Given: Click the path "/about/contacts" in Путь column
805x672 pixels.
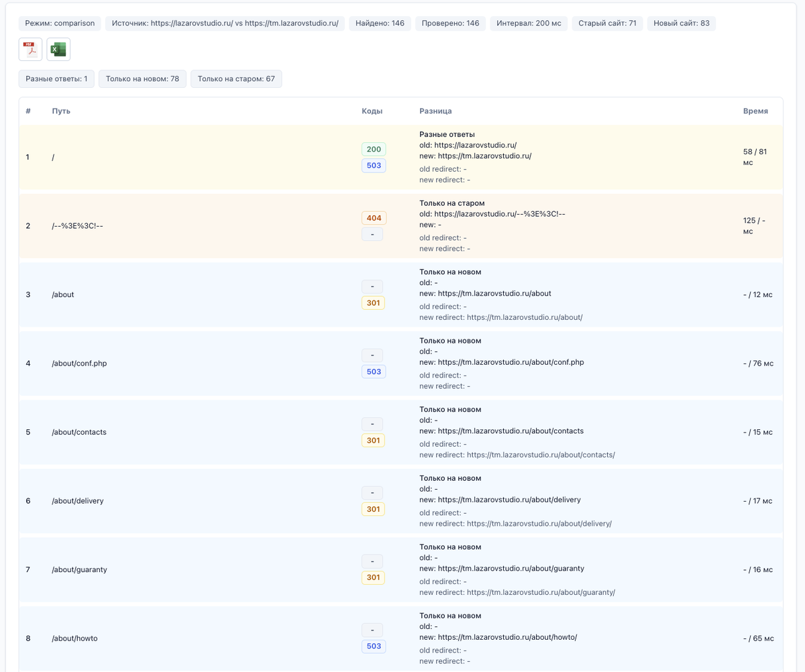Looking at the screenshot, I should point(79,432).
